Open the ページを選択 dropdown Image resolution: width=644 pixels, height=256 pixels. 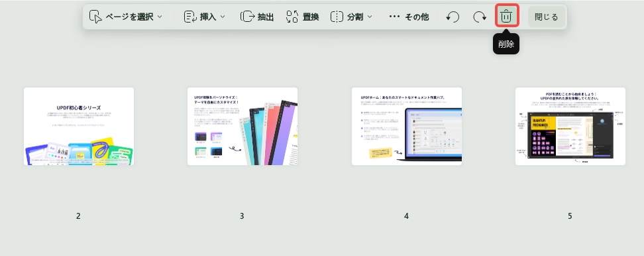tap(126, 17)
